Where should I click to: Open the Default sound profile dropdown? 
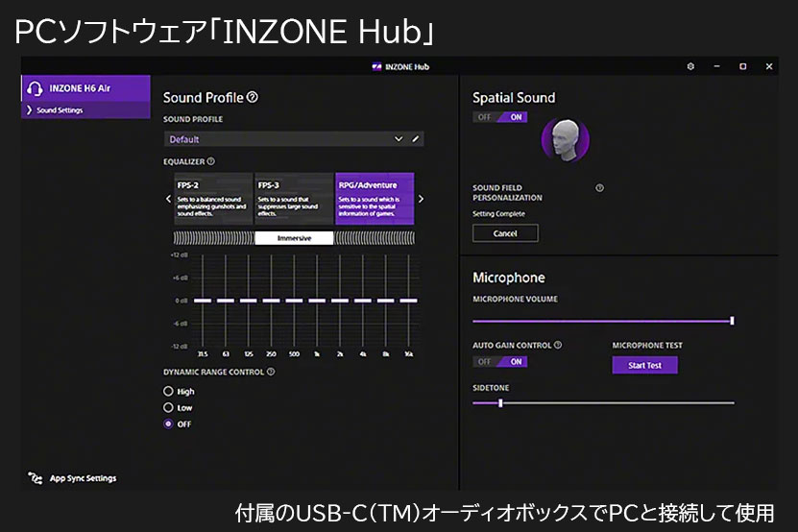click(294, 139)
